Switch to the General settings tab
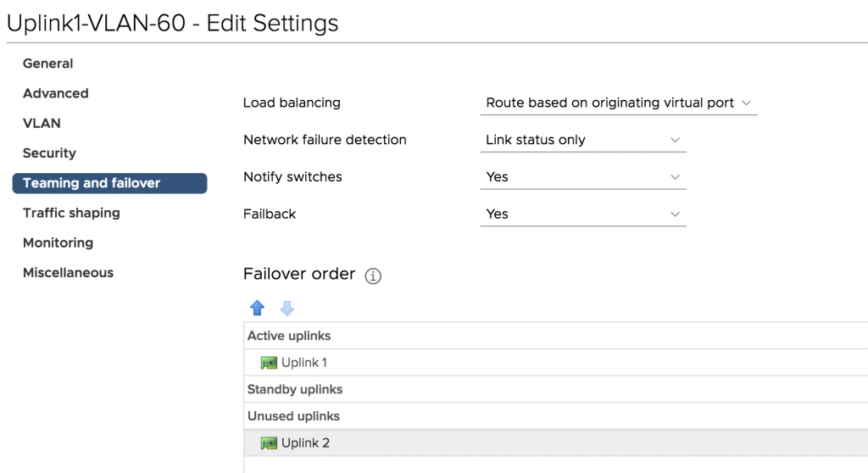868x473 pixels. click(48, 64)
